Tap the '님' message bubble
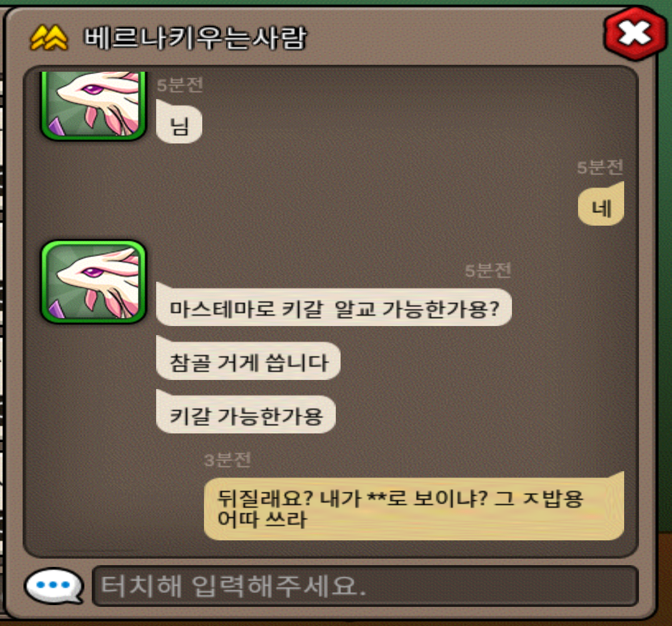 (x=179, y=126)
